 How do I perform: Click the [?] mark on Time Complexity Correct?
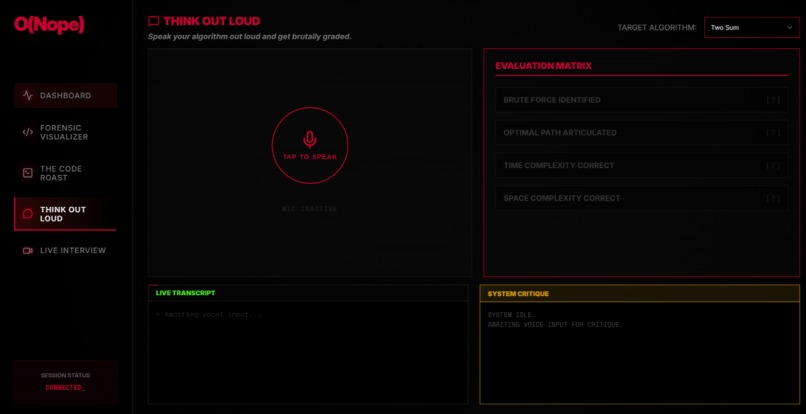[773, 166]
